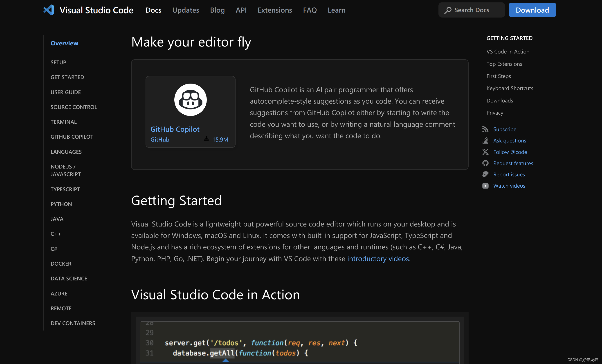Screen dimensions: 602x364
Task: Click the GitHub icon beside Request features
Action: point(485,163)
